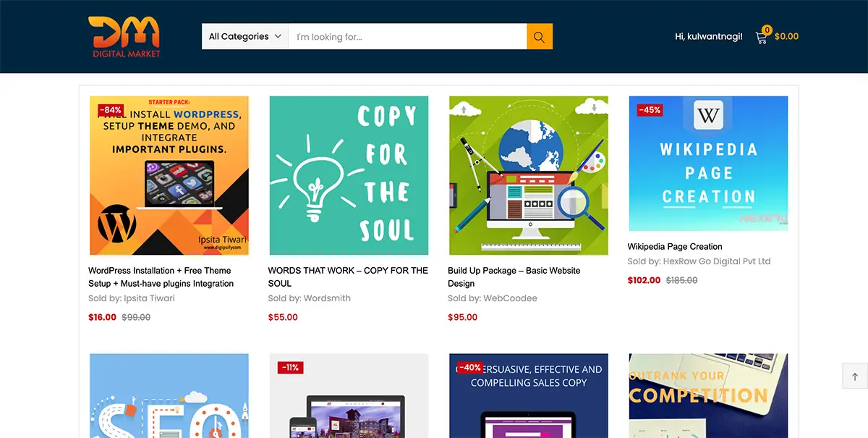Viewport: 868px width, 438px height.
Task: Click the $102.00 sale price
Action: (644, 280)
